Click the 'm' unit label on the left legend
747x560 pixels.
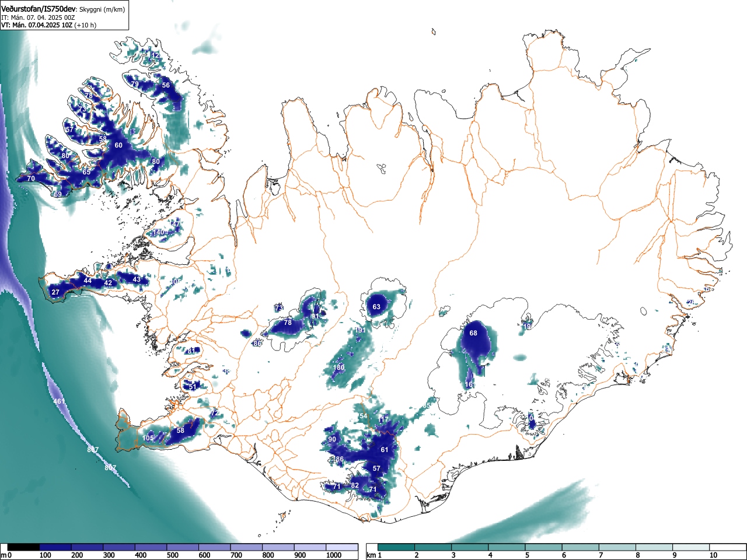[x=3, y=555]
